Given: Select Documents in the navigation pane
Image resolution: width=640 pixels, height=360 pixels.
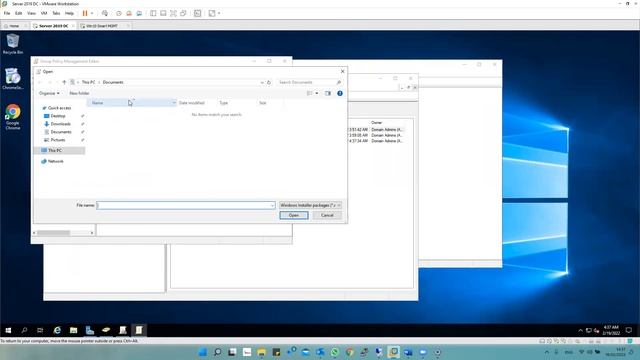Looking at the screenshot, I should click(x=61, y=132).
